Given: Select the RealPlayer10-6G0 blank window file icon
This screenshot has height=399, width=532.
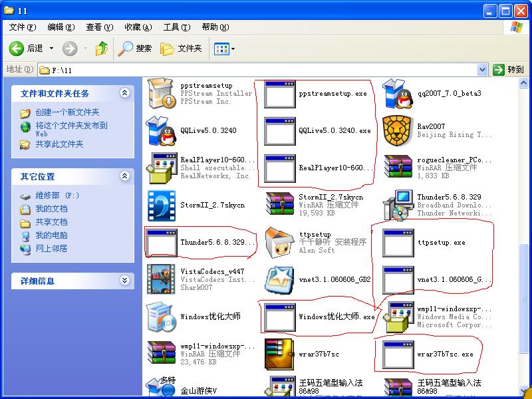Looking at the screenshot, I should pos(279,169).
